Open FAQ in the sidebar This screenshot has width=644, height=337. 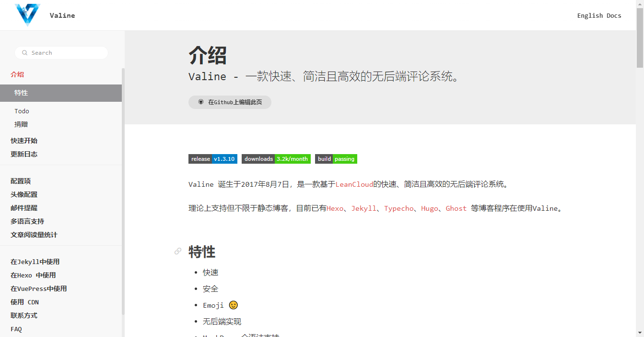16,329
